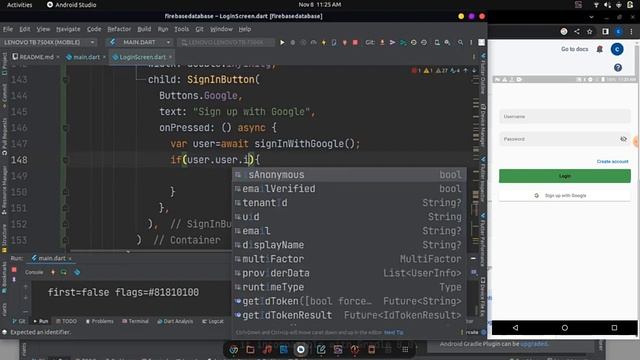Click the green Login button in the app

click(x=564, y=176)
